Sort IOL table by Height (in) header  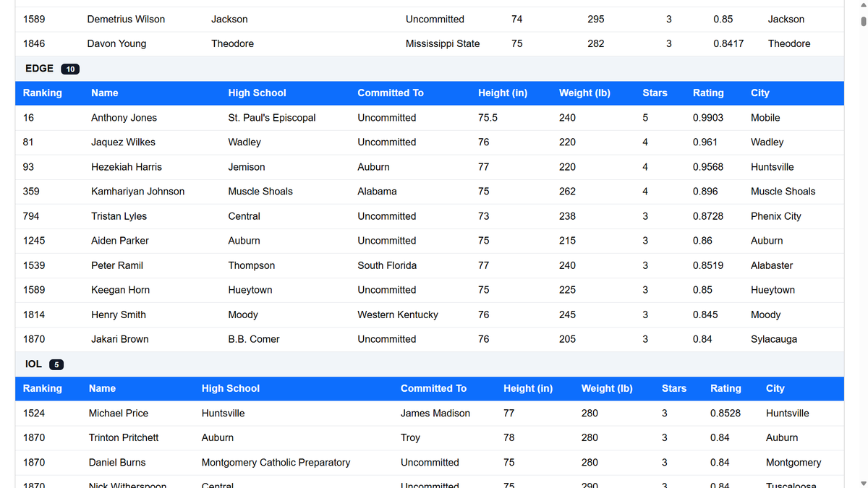(x=528, y=389)
